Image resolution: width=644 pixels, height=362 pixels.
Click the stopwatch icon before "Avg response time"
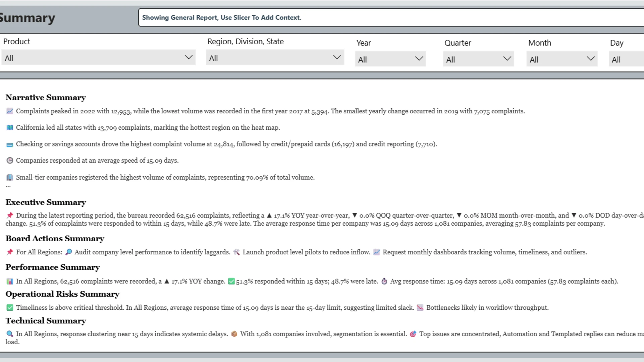pos(384,281)
